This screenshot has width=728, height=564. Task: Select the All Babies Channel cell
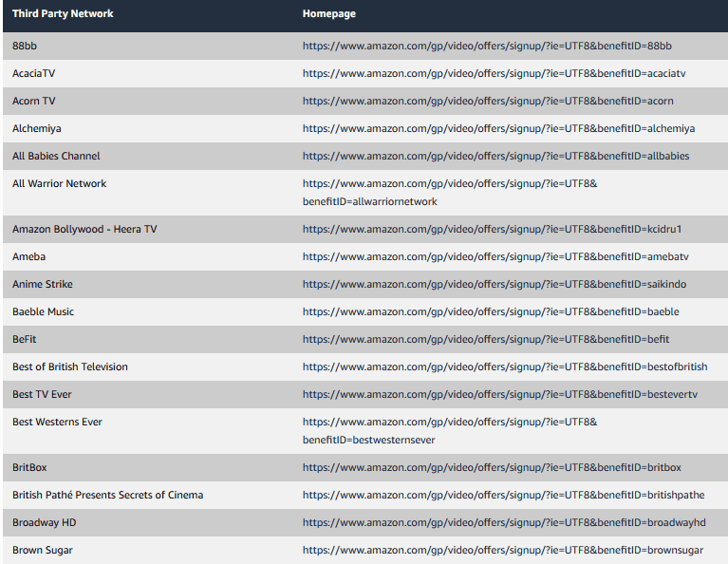coord(56,156)
